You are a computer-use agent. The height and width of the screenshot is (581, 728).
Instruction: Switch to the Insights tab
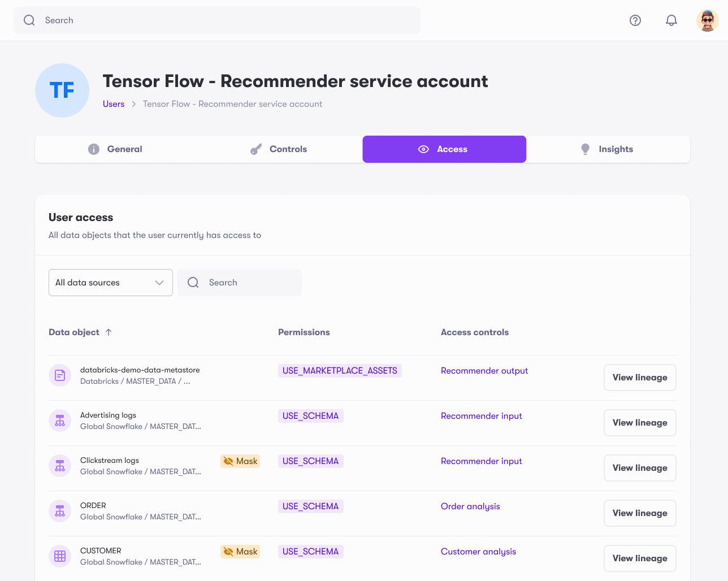point(606,149)
